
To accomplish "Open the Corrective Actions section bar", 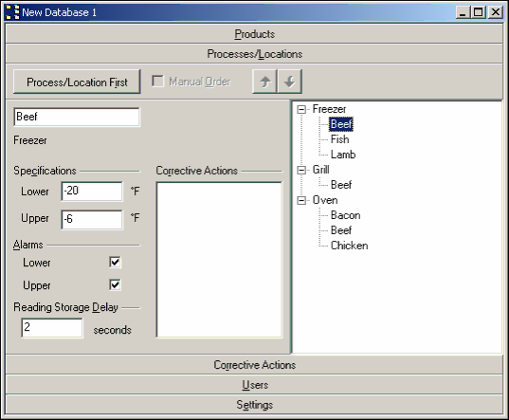I will click(x=254, y=365).
